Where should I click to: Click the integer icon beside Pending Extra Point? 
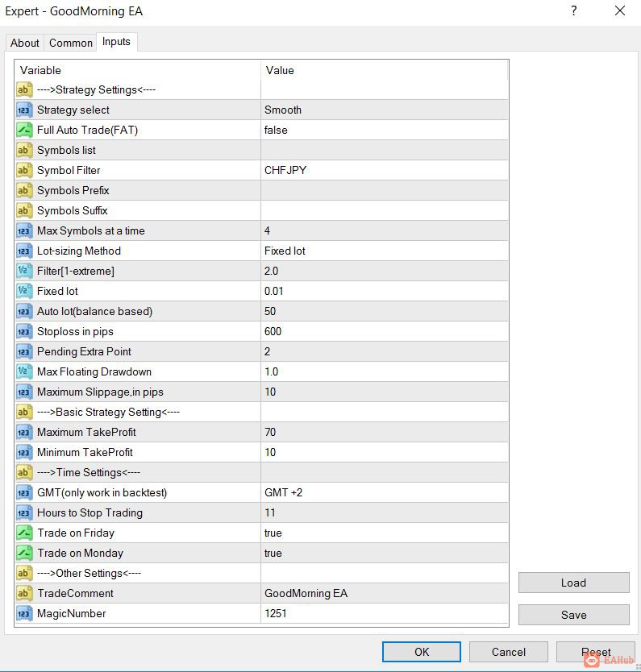point(24,351)
